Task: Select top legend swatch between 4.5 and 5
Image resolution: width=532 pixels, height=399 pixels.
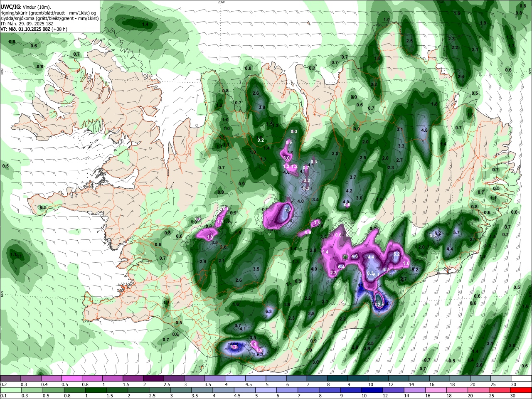Action: [256, 378]
